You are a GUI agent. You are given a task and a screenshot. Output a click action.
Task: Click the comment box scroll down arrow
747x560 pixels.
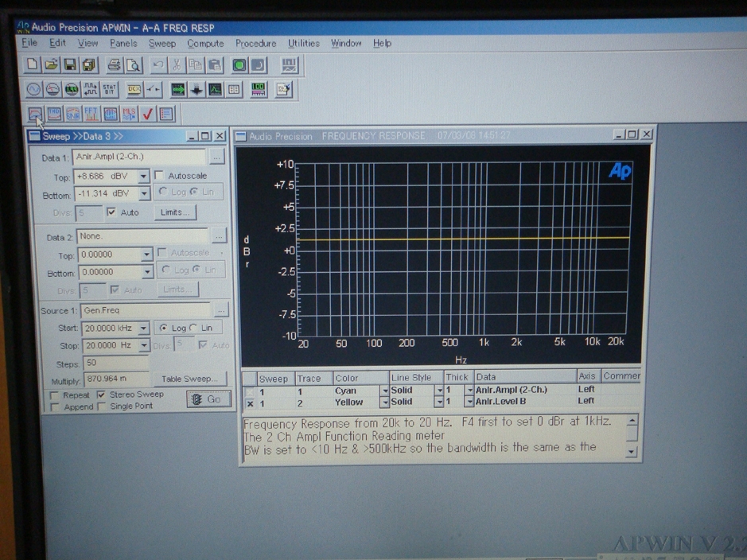tap(632, 451)
